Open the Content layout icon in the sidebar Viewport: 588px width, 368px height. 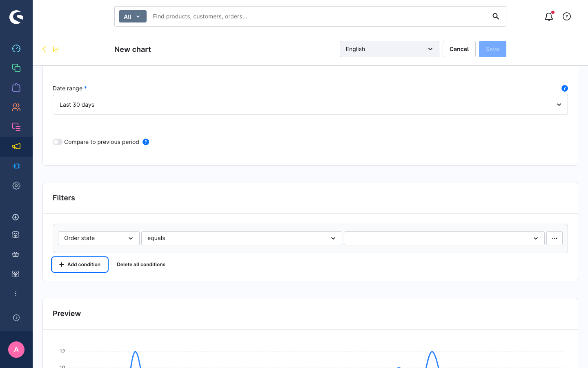16,127
